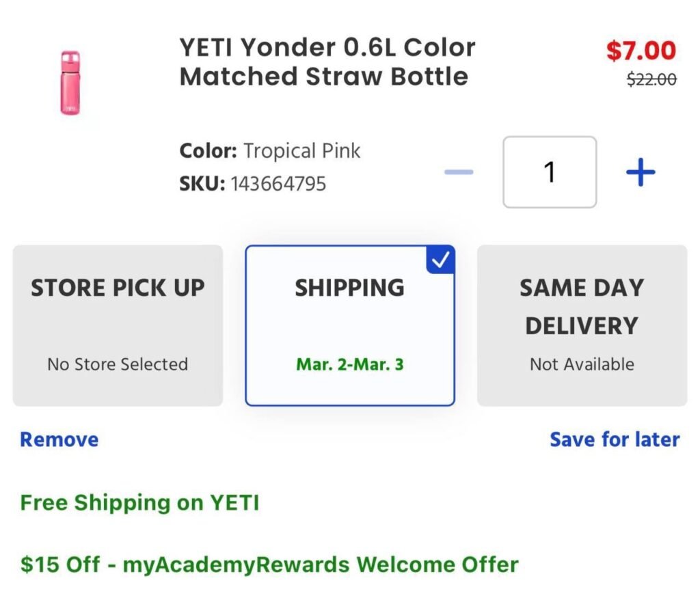The height and width of the screenshot is (613, 700).
Task: Open the YETI Yonder product title
Action: tap(327, 62)
